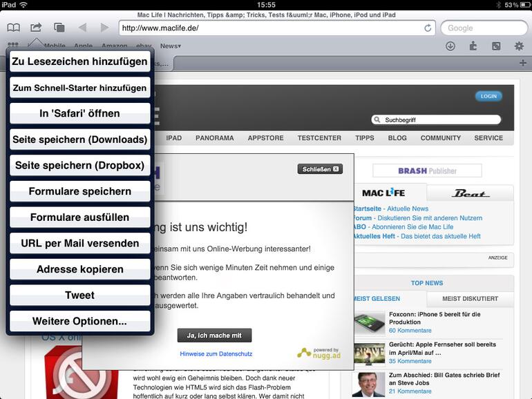Open the Forum link
The height and width of the screenshot is (399, 532).
pos(418,217)
